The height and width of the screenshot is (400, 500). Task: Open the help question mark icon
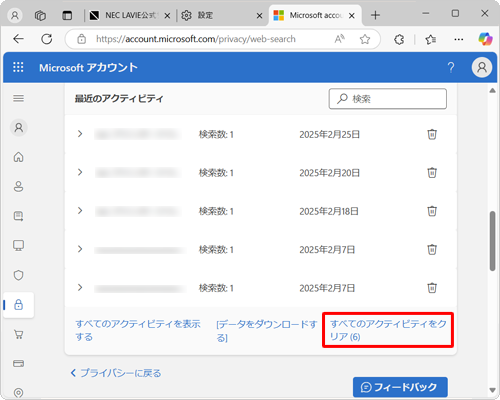[x=451, y=67]
